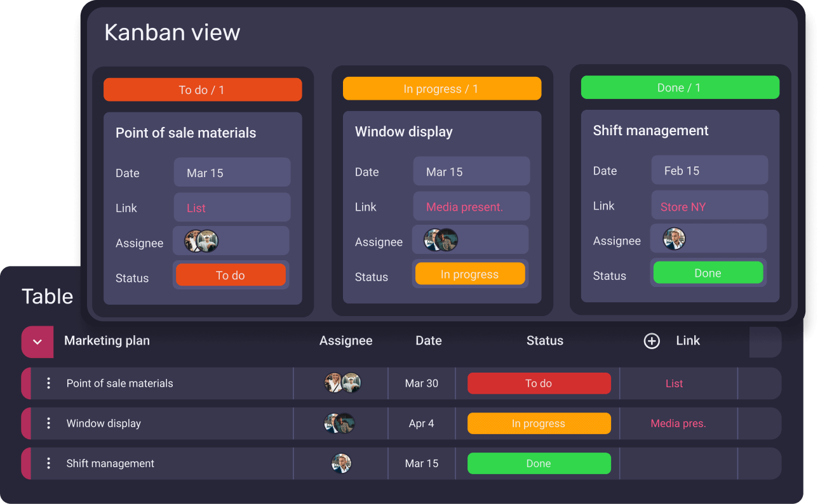Click Feb 15 date field in Shift management card
This screenshot has width=820, height=504.
point(709,171)
